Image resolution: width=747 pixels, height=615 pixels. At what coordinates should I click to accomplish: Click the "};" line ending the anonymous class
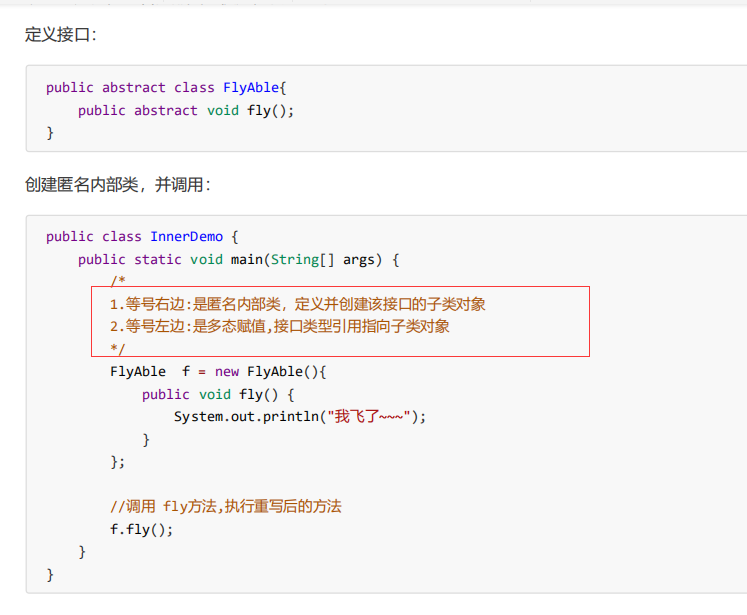pyautogui.click(x=118, y=461)
